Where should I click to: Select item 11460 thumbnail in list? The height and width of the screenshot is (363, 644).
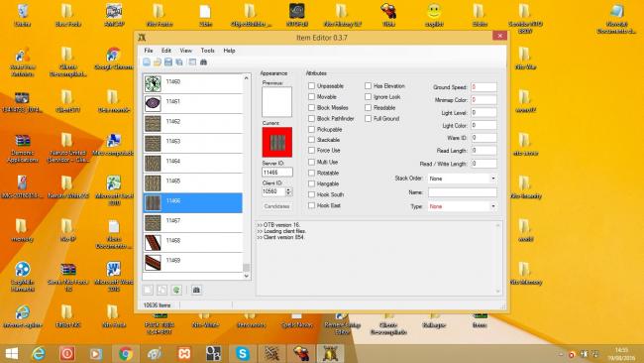153,84
